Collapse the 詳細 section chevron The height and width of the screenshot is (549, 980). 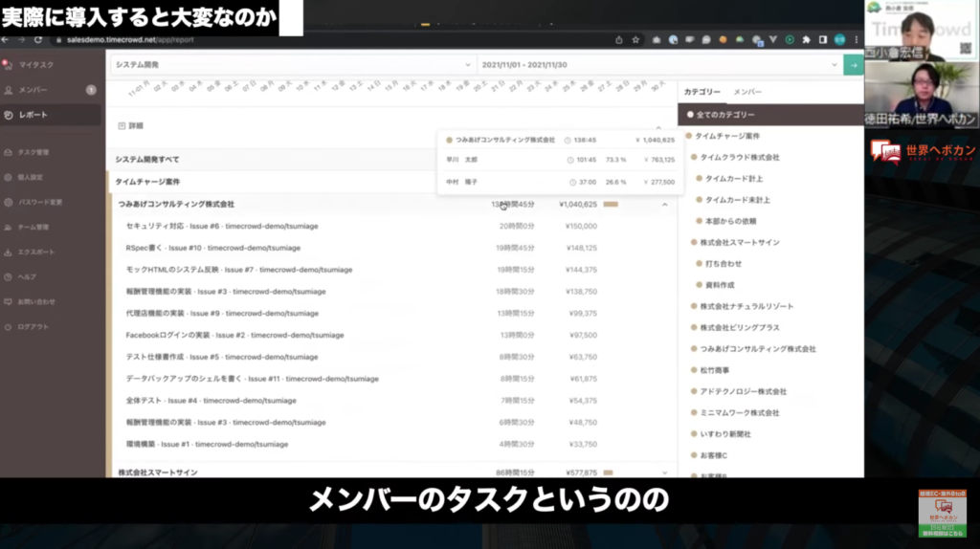pos(658,127)
